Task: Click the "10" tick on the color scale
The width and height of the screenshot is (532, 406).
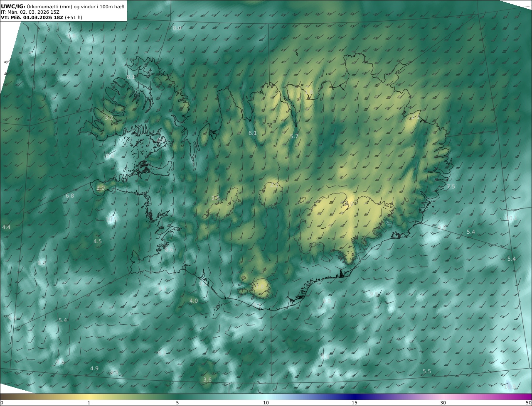Action: [266, 403]
